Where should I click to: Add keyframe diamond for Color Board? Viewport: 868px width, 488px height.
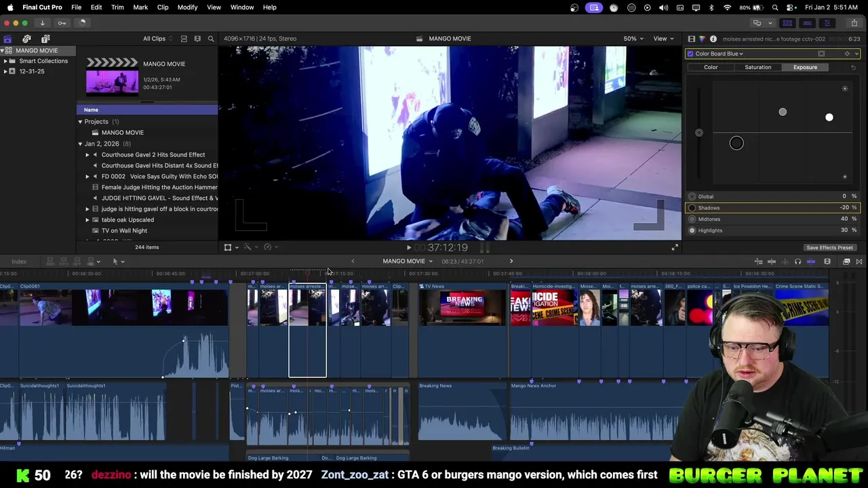[847, 54]
